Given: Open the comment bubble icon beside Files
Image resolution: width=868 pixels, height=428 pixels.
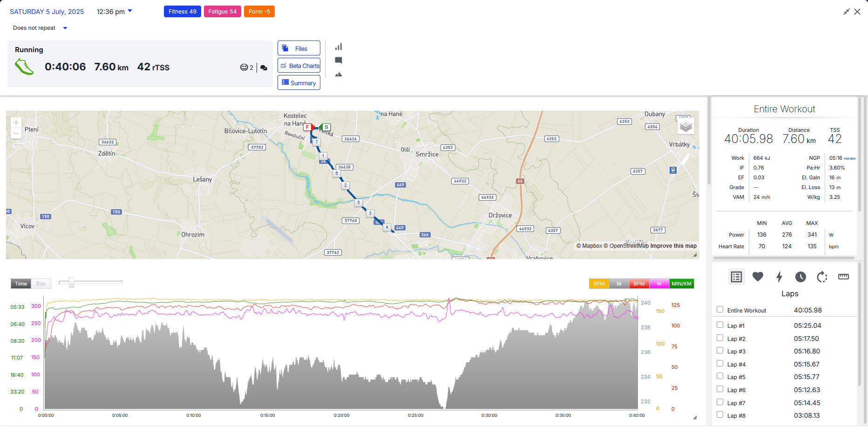Looking at the screenshot, I should click(x=339, y=60).
